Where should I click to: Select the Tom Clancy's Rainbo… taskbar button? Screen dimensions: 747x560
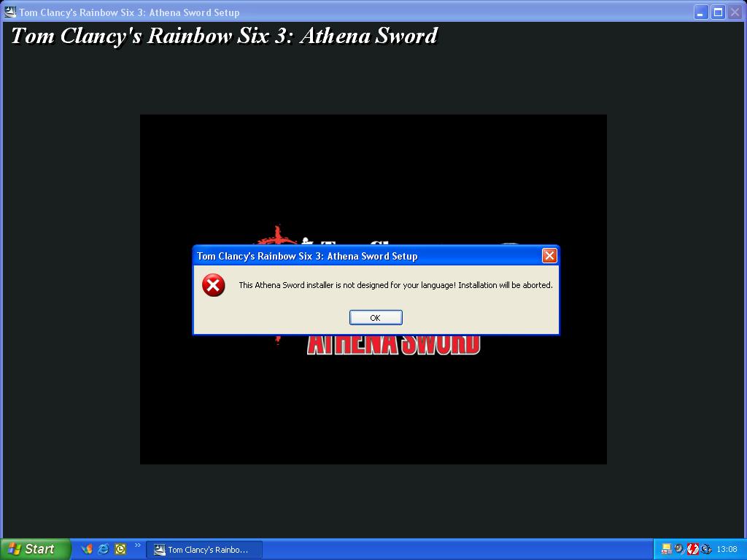point(204,550)
